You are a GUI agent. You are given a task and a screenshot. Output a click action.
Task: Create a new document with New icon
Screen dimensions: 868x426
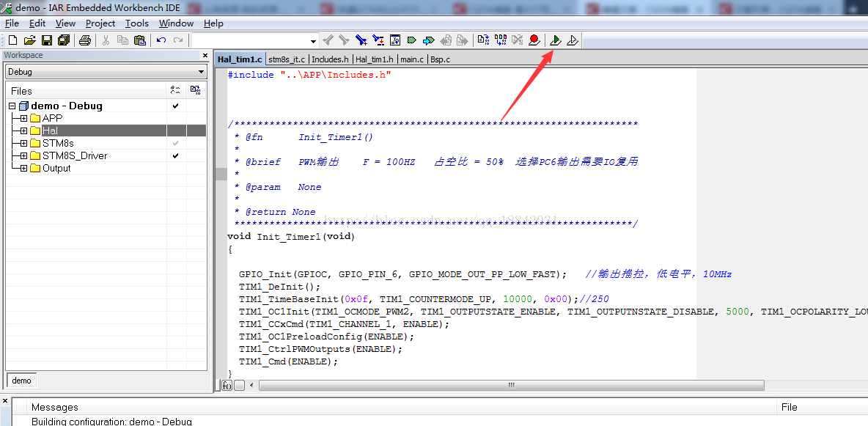tap(12, 40)
